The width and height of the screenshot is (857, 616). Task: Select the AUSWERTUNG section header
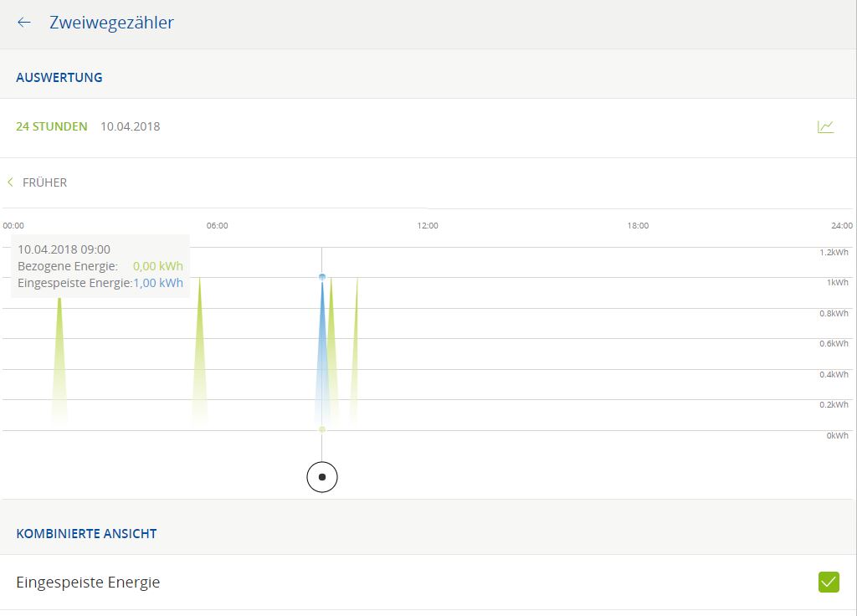point(59,77)
